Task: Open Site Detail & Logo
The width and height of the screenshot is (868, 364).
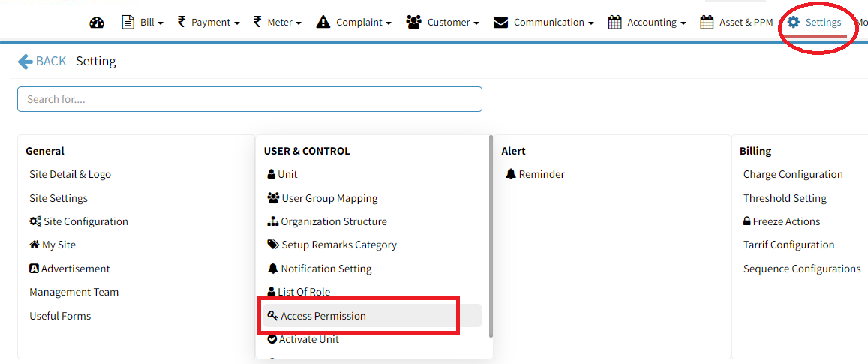Action: (70, 175)
